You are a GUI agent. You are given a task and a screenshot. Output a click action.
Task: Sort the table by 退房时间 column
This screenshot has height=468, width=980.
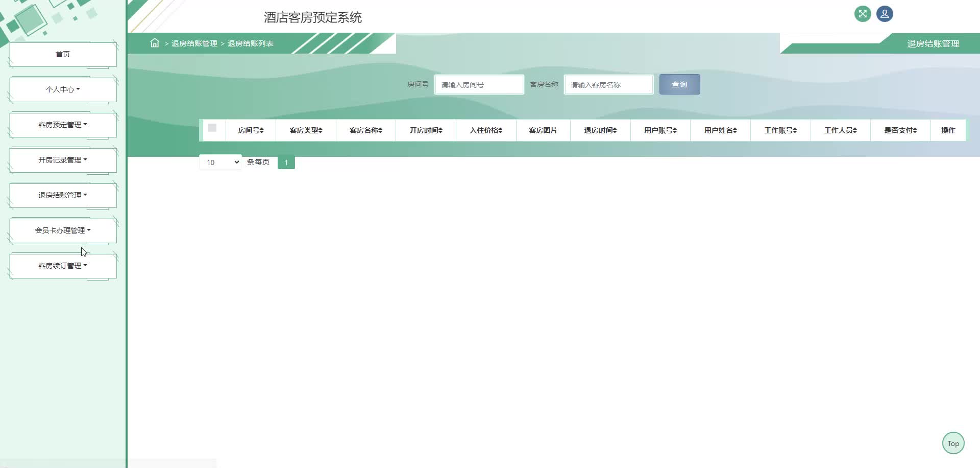pyautogui.click(x=600, y=130)
